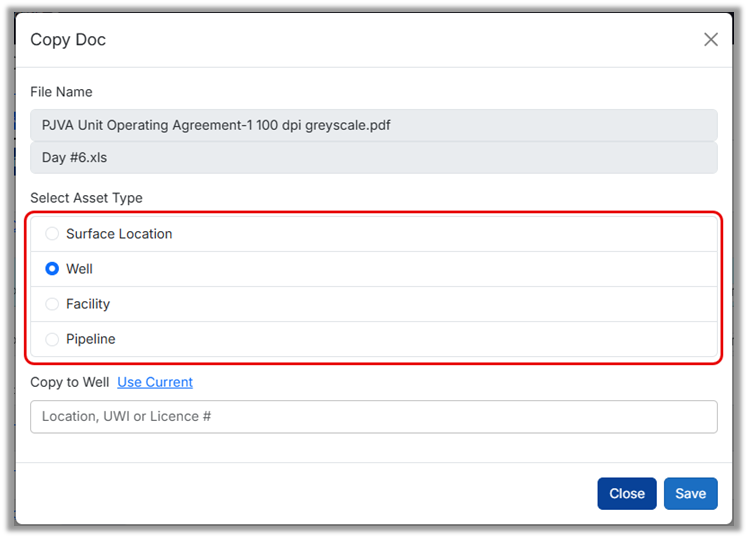Click the File Name label
This screenshot has width=748, height=538.
pyautogui.click(x=61, y=92)
